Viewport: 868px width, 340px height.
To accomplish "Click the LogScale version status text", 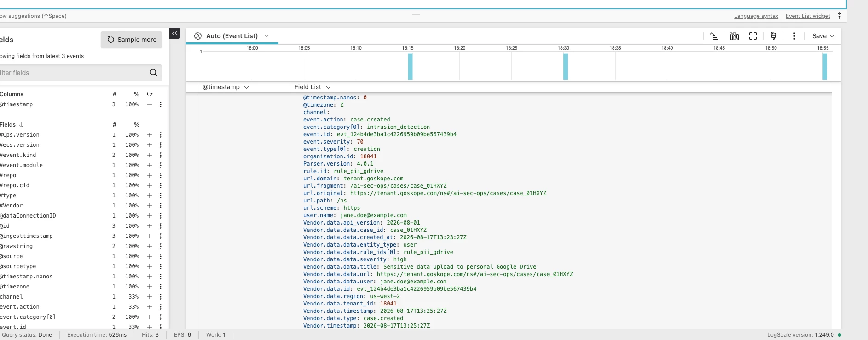I will click(x=800, y=335).
